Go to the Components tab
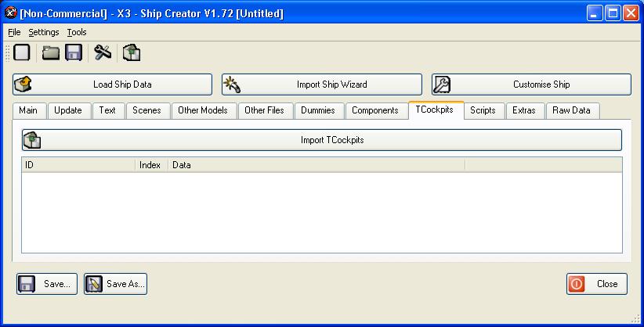Image resolution: width=644 pixels, height=327 pixels. coord(375,110)
